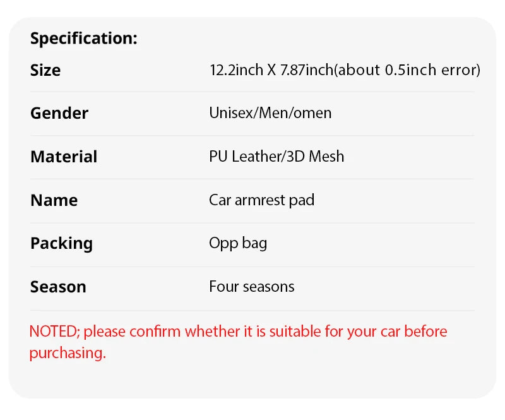Select the Size row label

(x=45, y=70)
